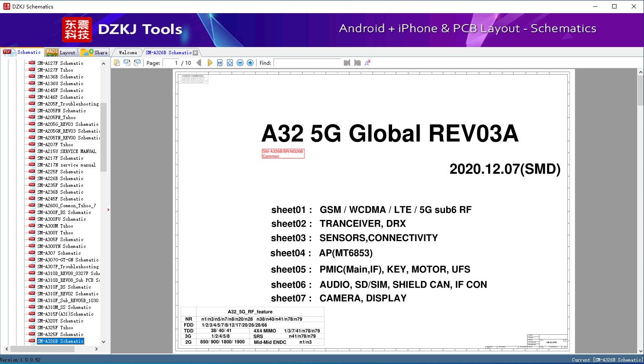Toggle match case search option
This screenshot has height=364, width=644.
tap(368, 63)
